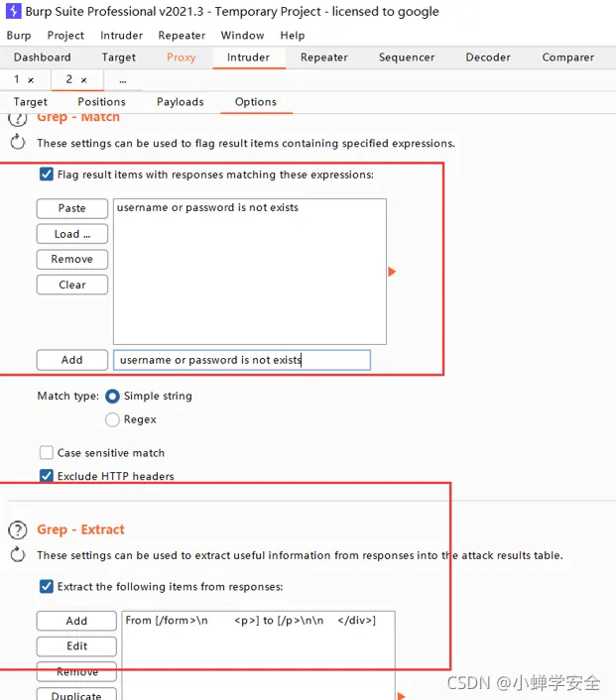Open new attack tab with ellipsis
Viewport: 616px width, 700px height.
123,80
